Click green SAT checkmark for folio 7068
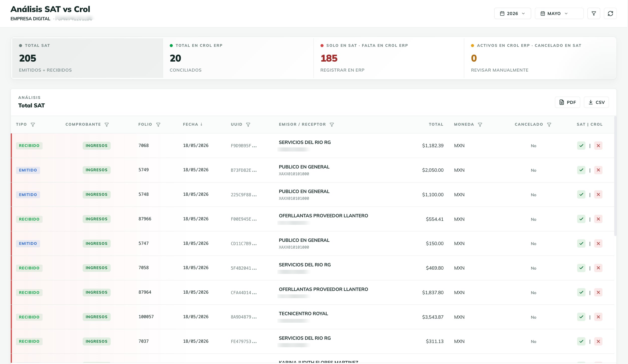Image resolution: width=628 pixels, height=364 pixels. pyautogui.click(x=581, y=146)
